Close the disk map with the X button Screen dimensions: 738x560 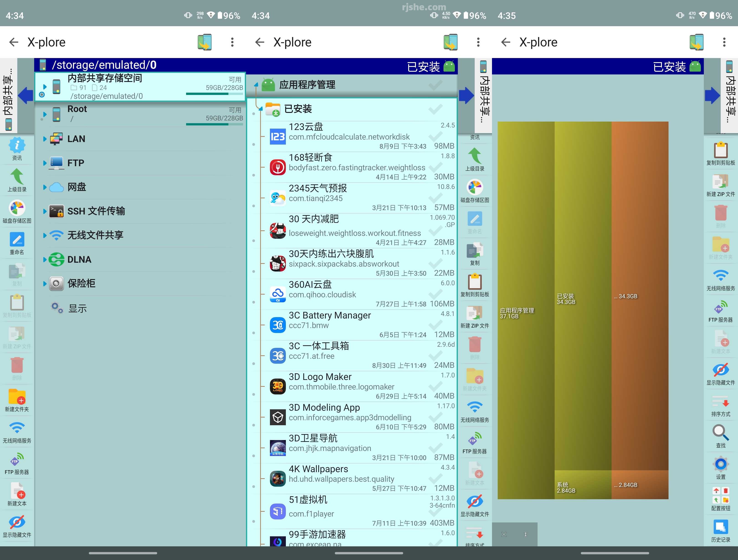pos(504,534)
